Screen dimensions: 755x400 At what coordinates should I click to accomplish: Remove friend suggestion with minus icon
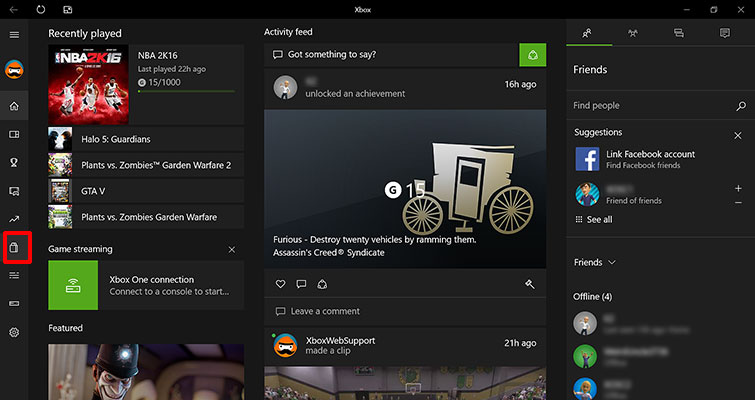tap(738, 203)
